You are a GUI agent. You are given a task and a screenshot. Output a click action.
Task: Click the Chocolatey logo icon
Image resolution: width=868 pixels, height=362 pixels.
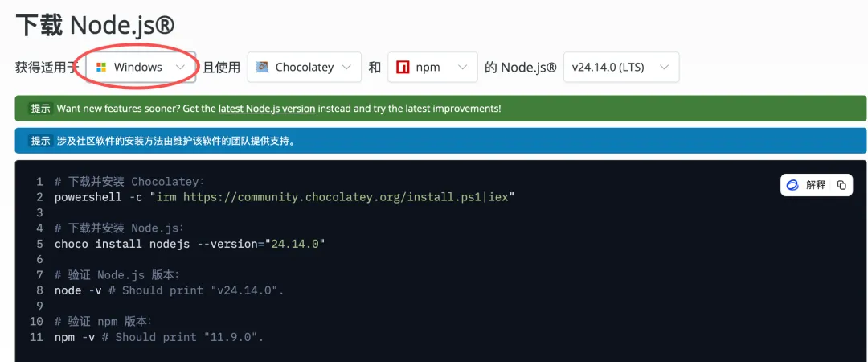pos(262,67)
